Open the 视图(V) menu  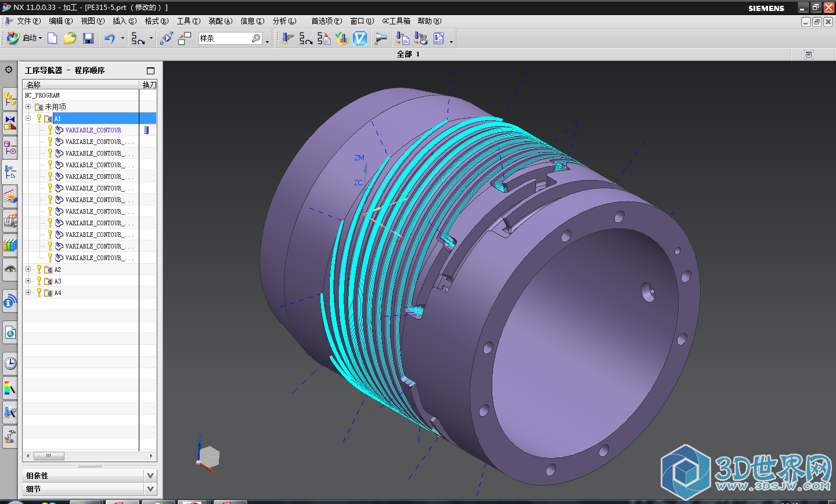92,21
